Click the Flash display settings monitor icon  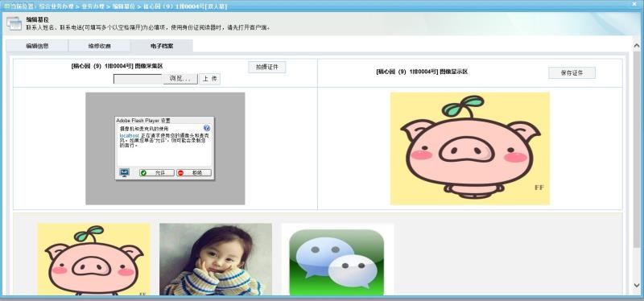(x=124, y=172)
